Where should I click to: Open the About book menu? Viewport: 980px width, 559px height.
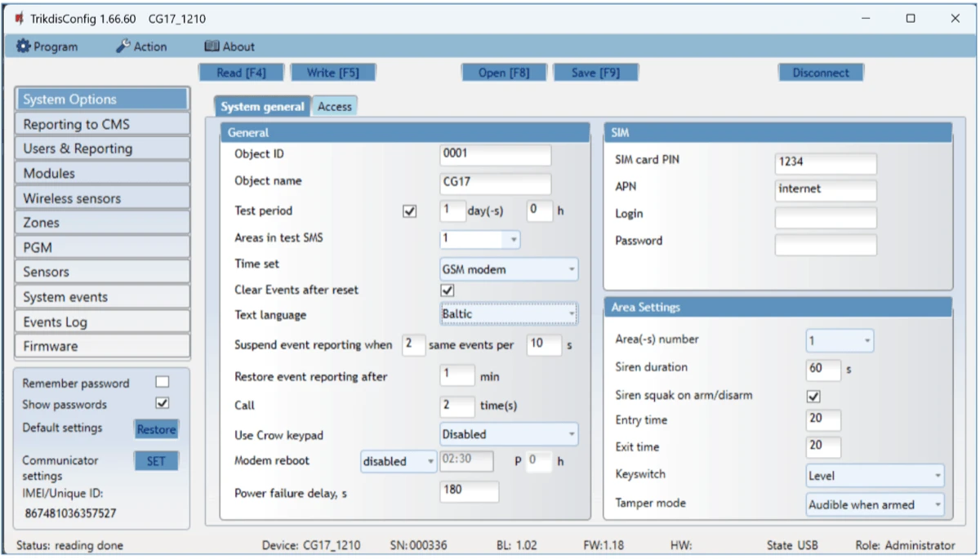(x=229, y=47)
